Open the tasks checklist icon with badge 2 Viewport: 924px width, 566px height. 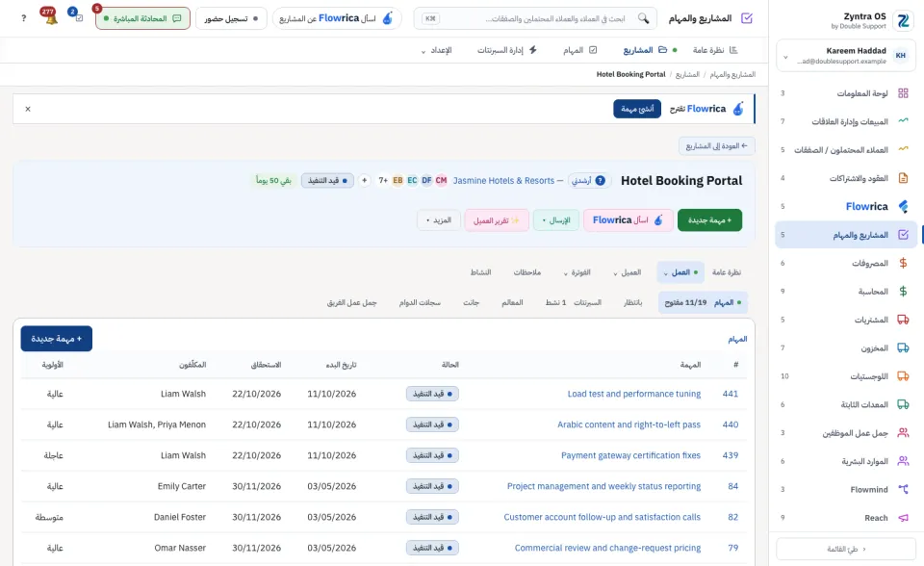[x=76, y=16]
